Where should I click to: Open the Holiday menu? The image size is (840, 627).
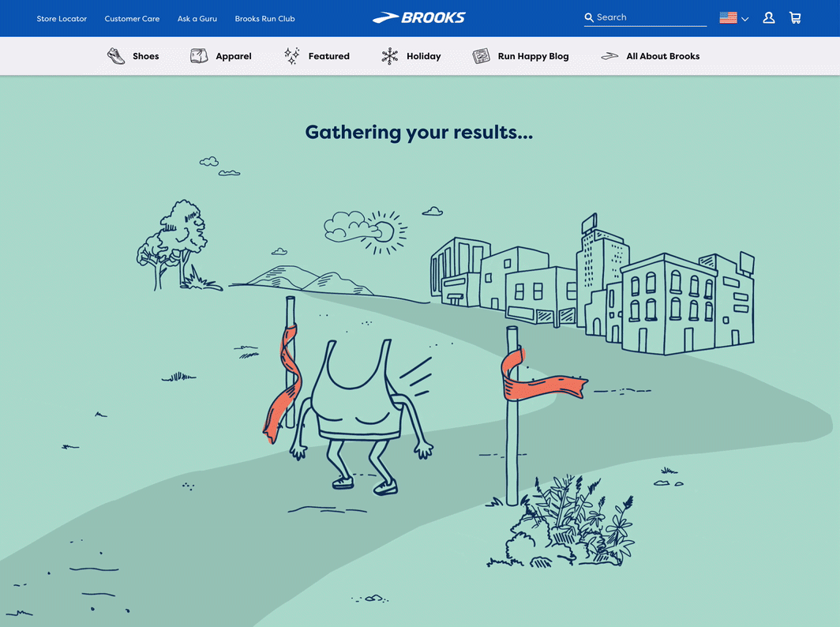pos(424,56)
